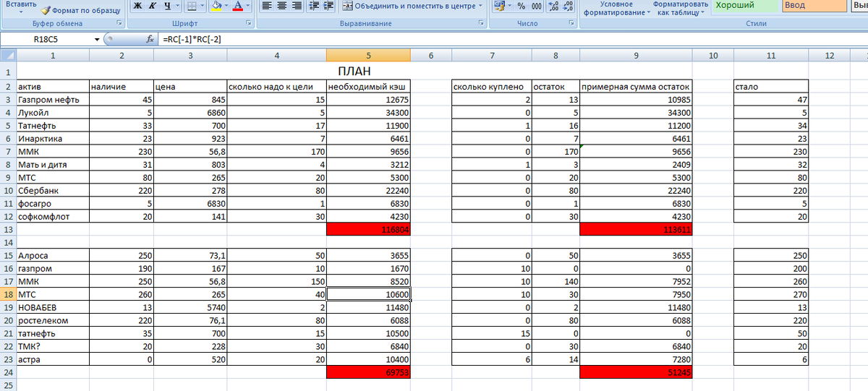Viewport: 868px width, 391px height.
Task: Open fill color dropdown arrow
Action: click(226, 6)
